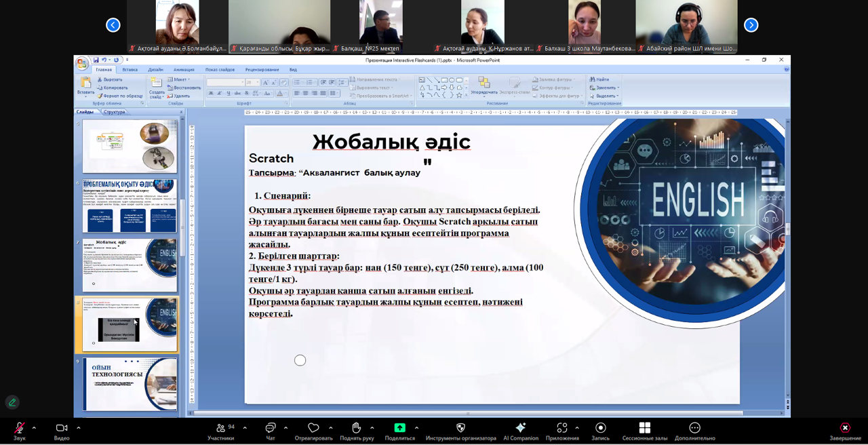Open Инструменты организатора shield icon

pos(460,428)
